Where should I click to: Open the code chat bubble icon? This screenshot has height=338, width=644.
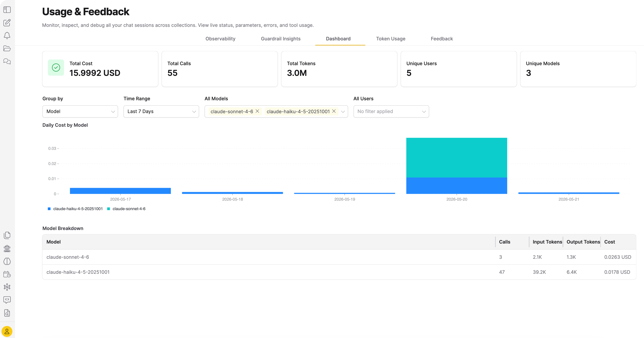click(7, 300)
